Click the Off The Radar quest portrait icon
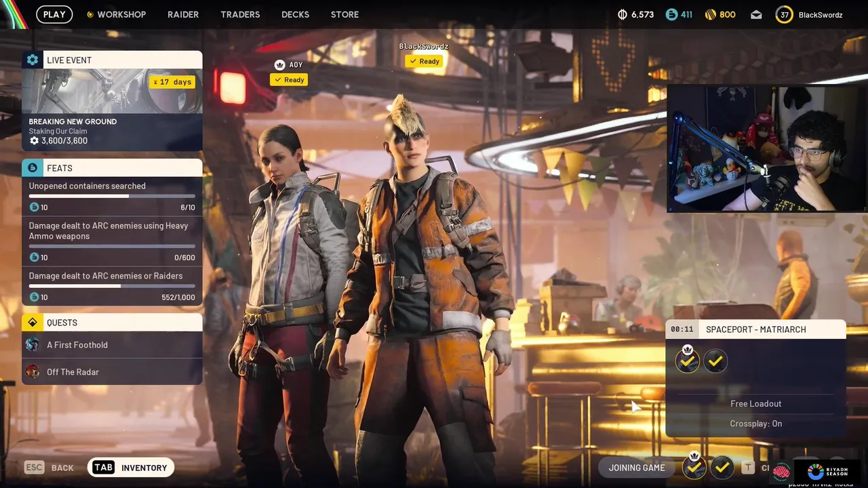Screen dimensions: 868x488 click(x=33, y=371)
